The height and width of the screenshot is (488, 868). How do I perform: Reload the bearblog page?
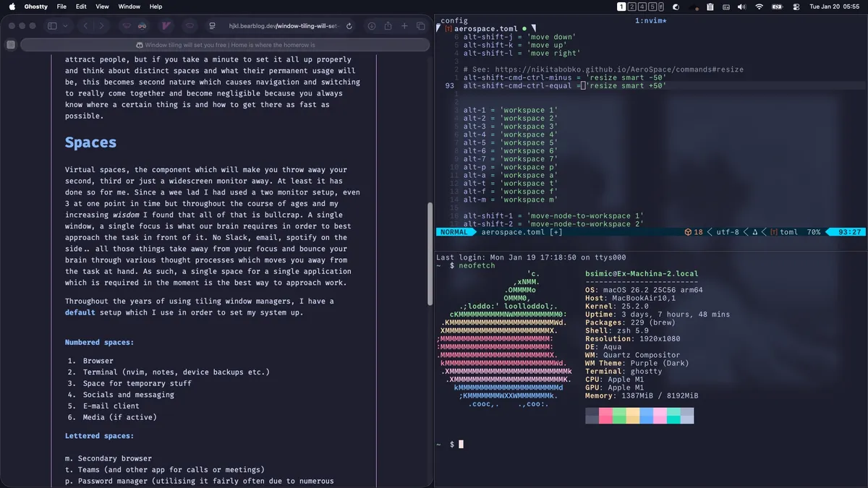pos(349,25)
